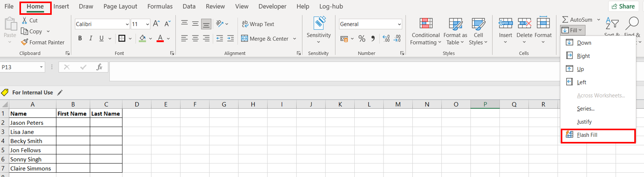Apply Comma Style format

(x=373, y=39)
